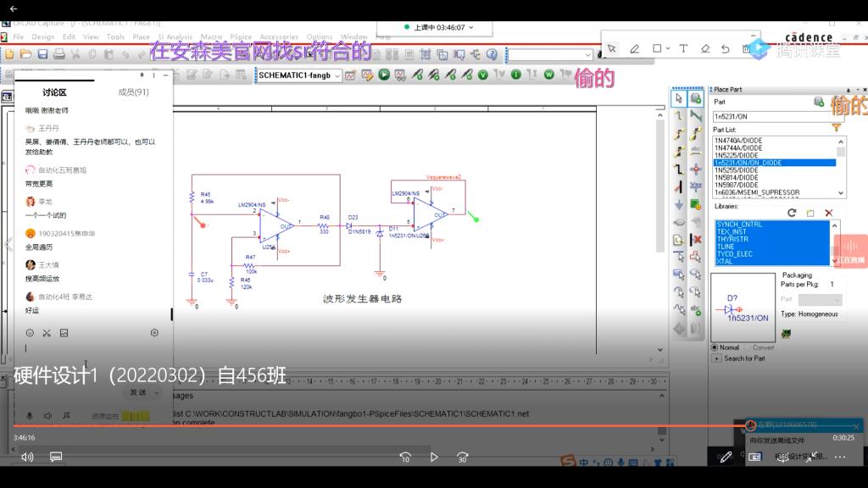This screenshot has width=868, height=488.
Task: Choose the Select arrow tool in OrCAD palette
Action: point(679,98)
